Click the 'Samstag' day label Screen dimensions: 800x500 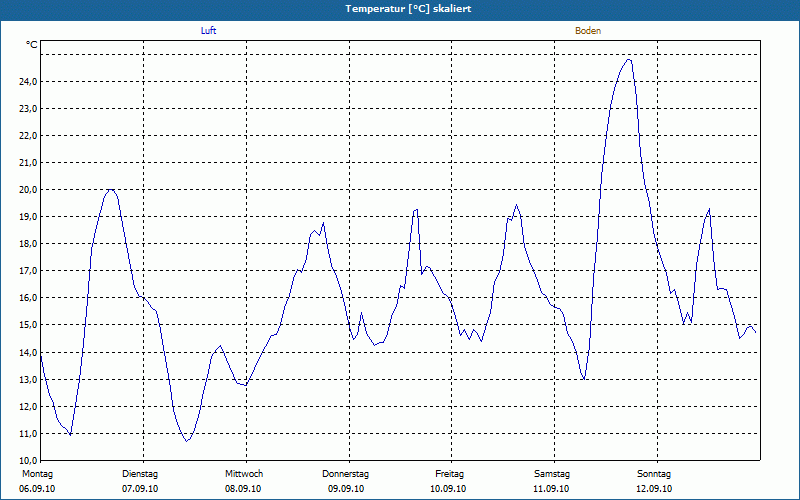coord(552,474)
